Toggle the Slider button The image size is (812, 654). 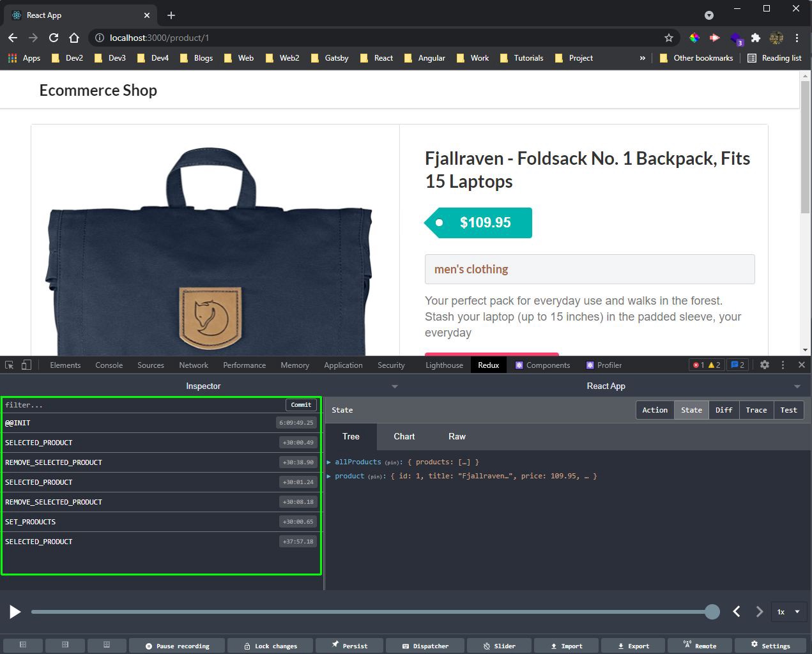point(499,646)
